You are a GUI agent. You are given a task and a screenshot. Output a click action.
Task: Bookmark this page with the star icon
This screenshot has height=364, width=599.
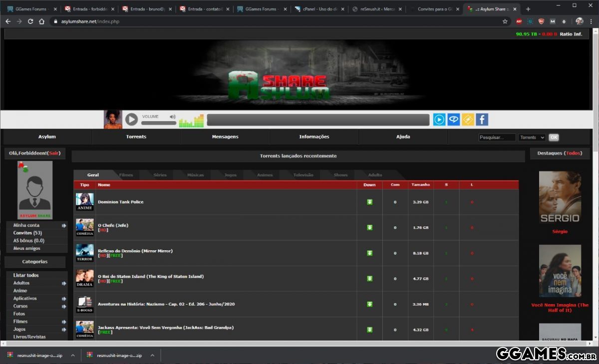505,21
